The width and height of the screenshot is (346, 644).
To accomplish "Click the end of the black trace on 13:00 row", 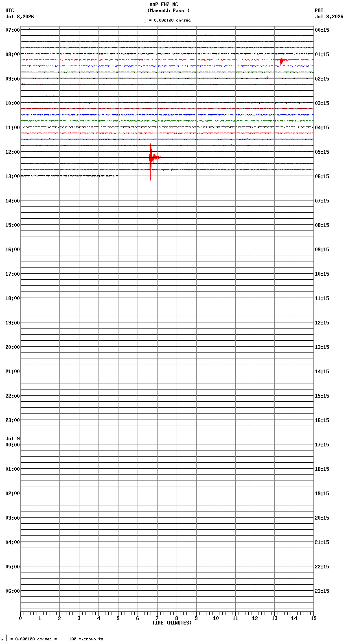I will (x=118, y=176).
